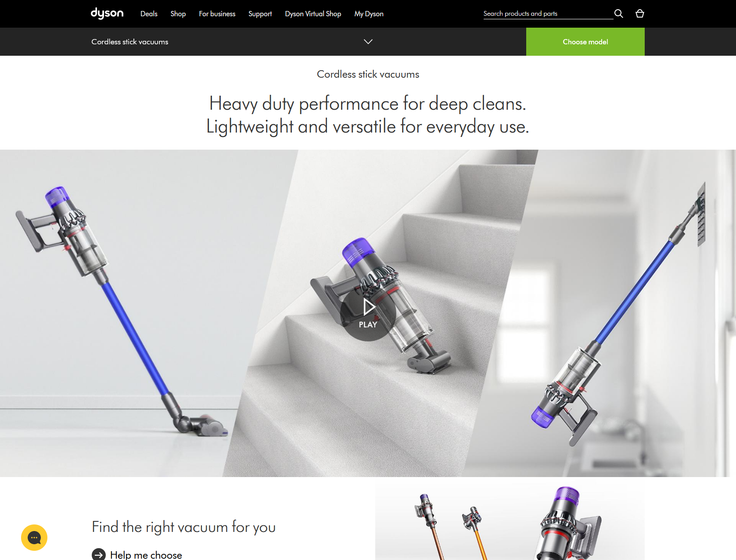Open the Support menu
Image resolution: width=736 pixels, height=560 pixels.
[x=260, y=14]
